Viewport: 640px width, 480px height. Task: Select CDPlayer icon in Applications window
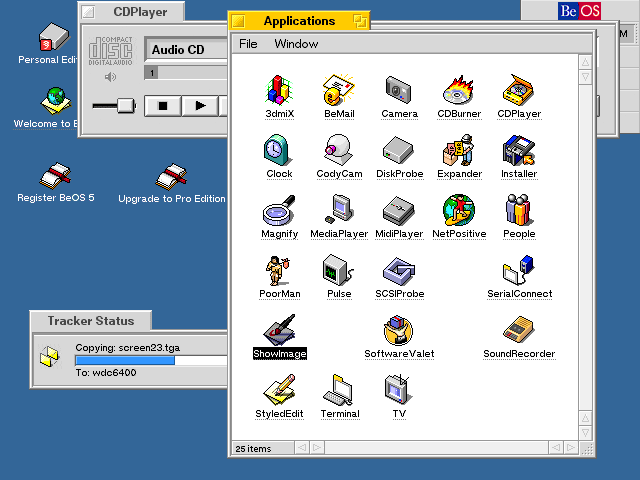(519, 90)
